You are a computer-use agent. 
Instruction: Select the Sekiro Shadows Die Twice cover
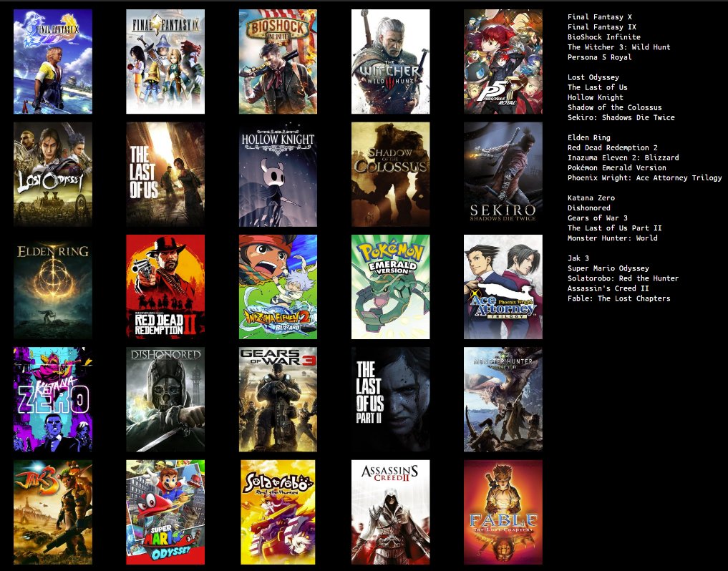tap(503, 174)
